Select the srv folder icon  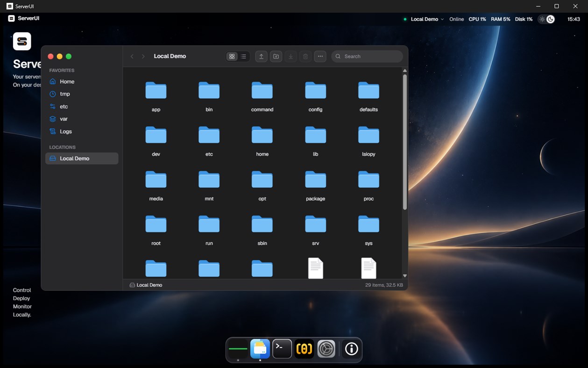[316, 224]
